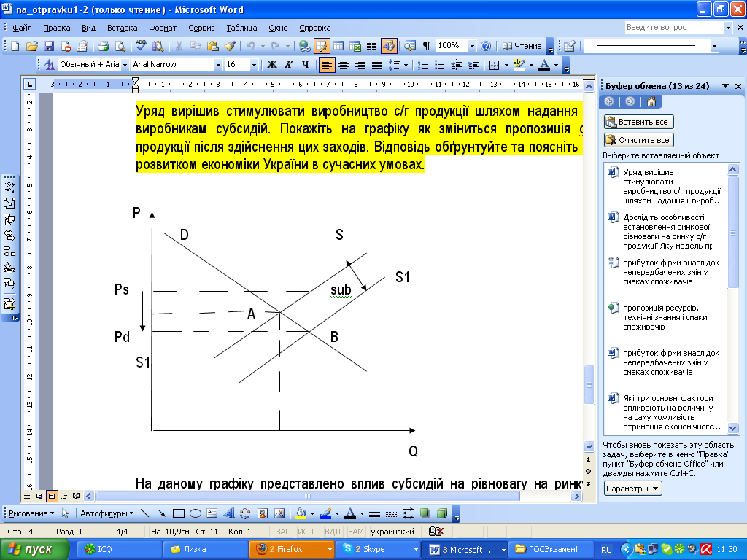Viewport: 747px width, 560px height.
Task: Open the Файл menu
Action: [22, 28]
